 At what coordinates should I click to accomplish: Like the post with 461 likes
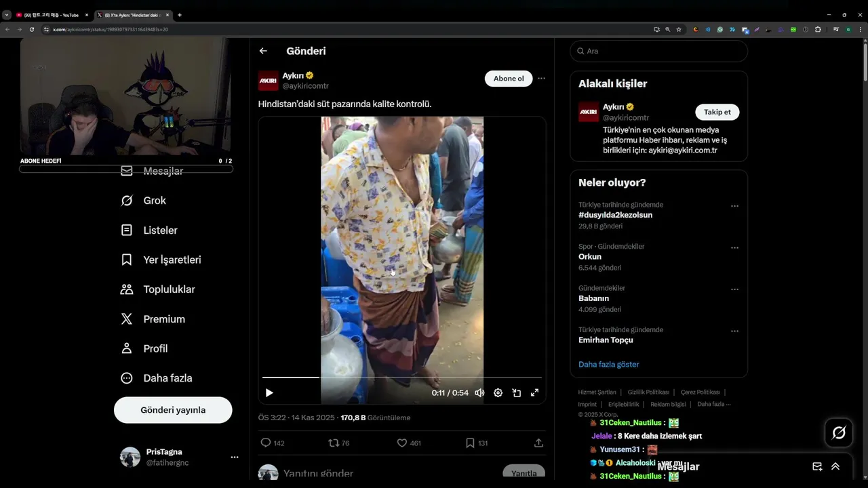coord(401,443)
